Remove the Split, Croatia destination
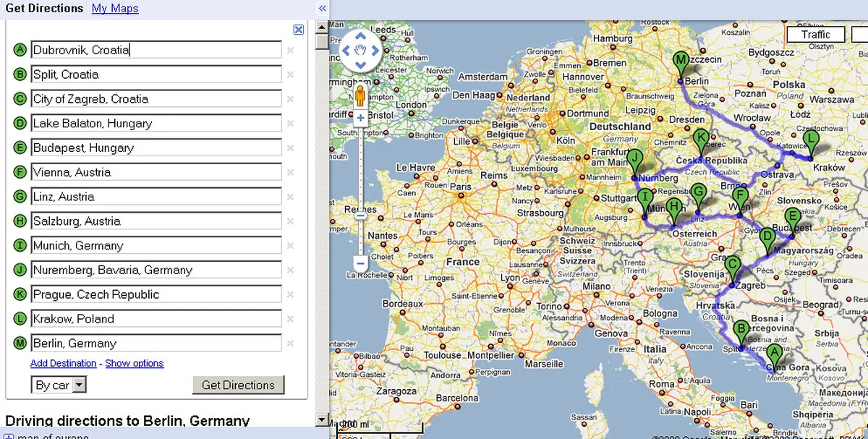868x439 pixels. (x=290, y=74)
